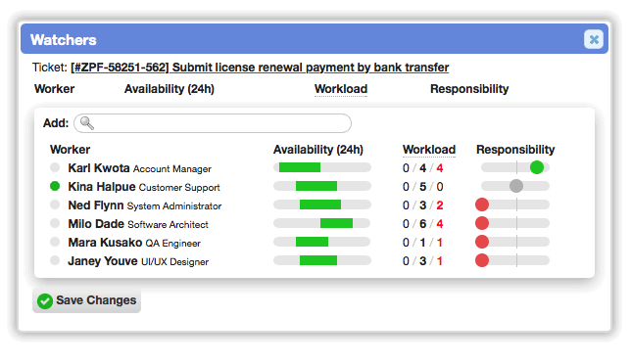This screenshot has height=364, width=631.
Task: Click the Add worker search field
Action: (x=213, y=123)
